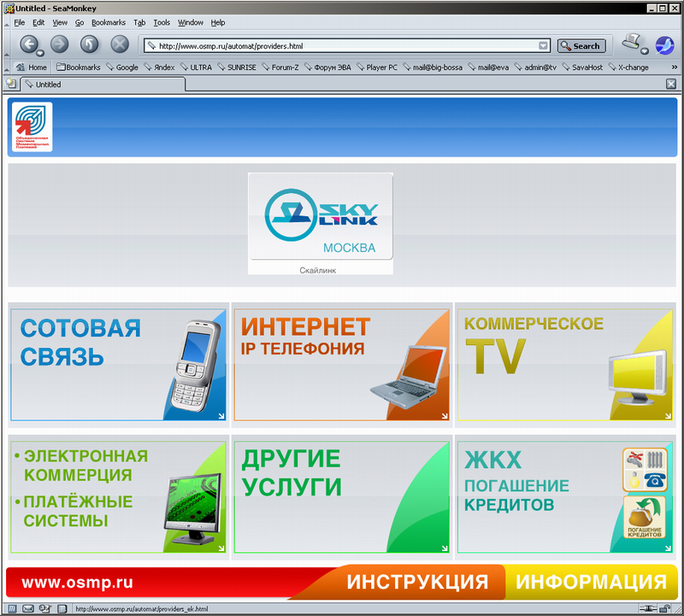Click the www.osmp.ru footer link
Viewport: 684px width, 616px height.
77,583
